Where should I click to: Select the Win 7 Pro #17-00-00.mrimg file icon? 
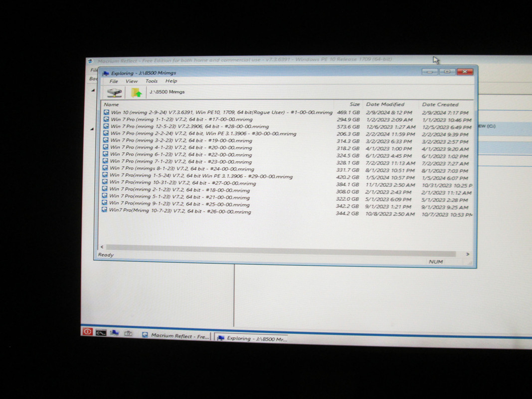pyautogui.click(x=107, y=119)
